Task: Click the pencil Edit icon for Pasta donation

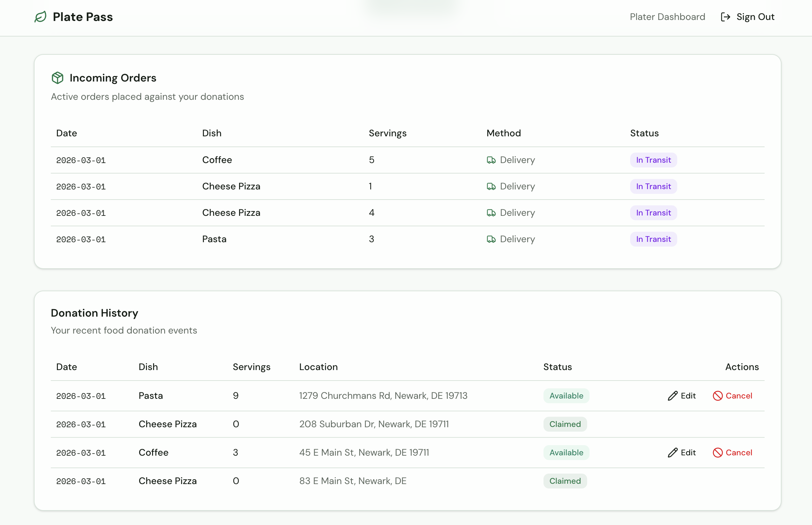Action: tap(672, 396)
